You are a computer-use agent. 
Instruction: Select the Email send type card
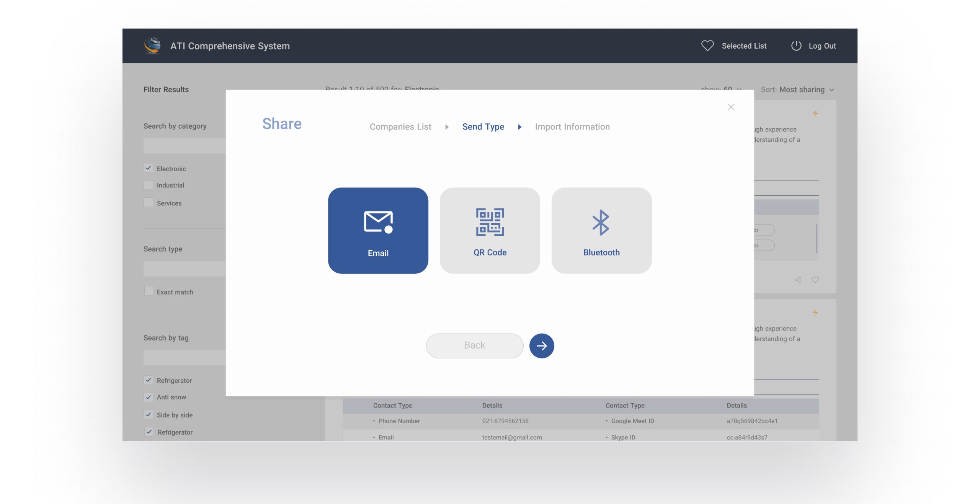pyautogui.click(x=378, y=230)
